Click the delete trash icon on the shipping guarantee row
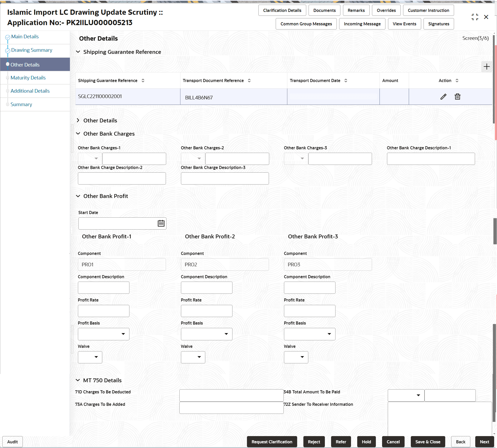 coord(457,96)
